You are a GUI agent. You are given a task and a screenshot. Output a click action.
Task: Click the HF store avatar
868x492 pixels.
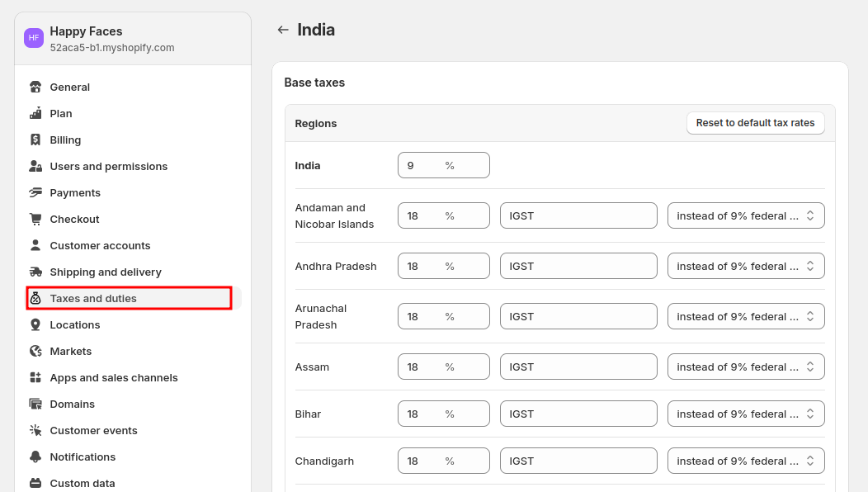coord(34,38)
